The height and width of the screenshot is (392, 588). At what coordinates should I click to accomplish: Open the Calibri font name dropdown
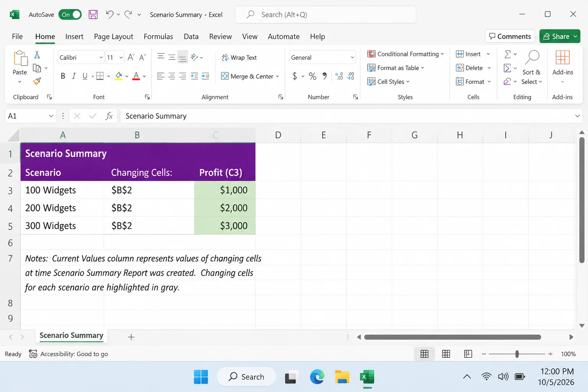click(x=101, y=57)
